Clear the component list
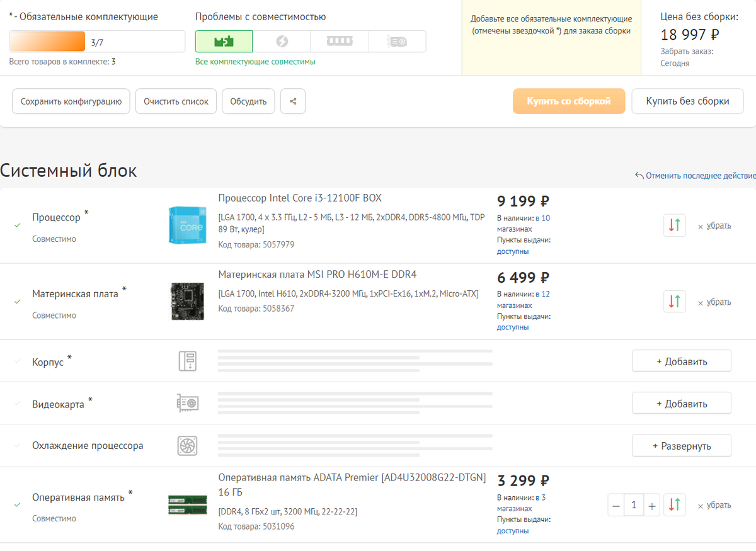The height and width of the screenshot is (551, 756). point(176,101)
